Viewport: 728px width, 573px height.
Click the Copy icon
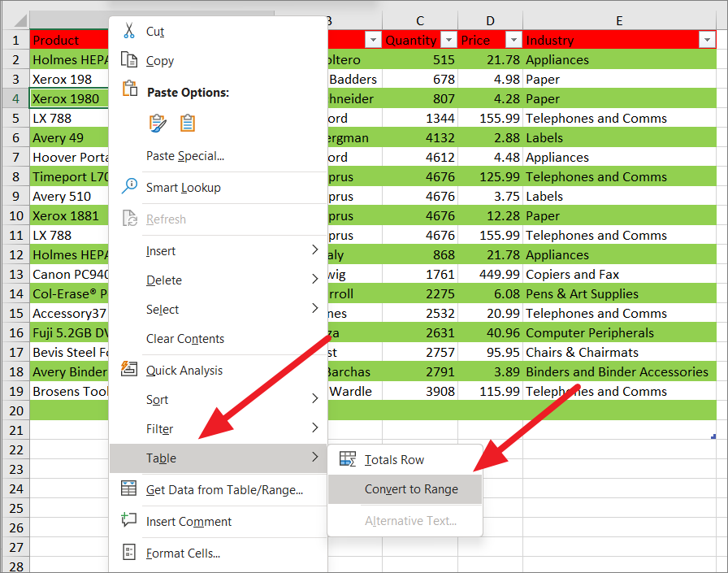click(128, 60)
